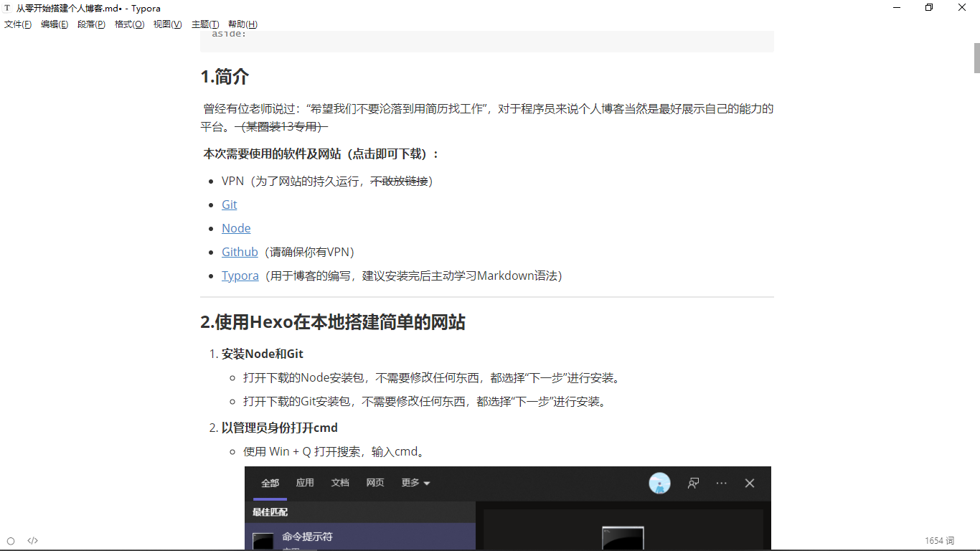Click the 2.使用Hexo在本地搭建简单的网站 heading
This screenshot has height=551, width=980.
pos(333,322)
